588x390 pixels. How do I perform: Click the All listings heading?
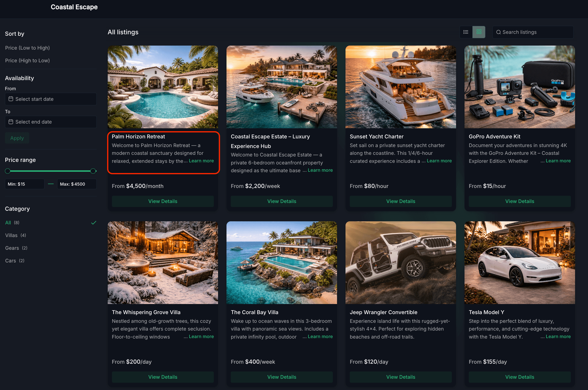pyautogui.click(x=123, y=32)
